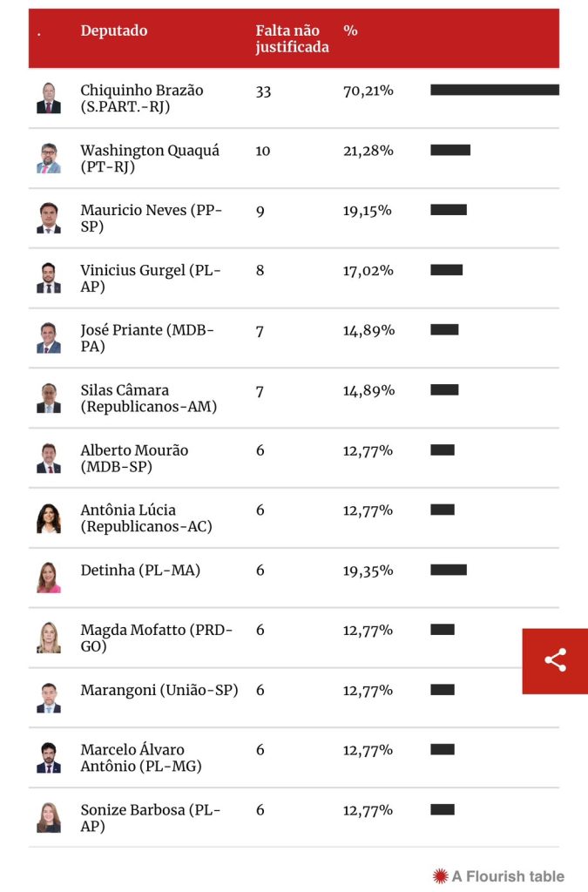Select the José Priante (MDB-PA) name
Screen dimensions: 588x892
click(x=147, y=338)
